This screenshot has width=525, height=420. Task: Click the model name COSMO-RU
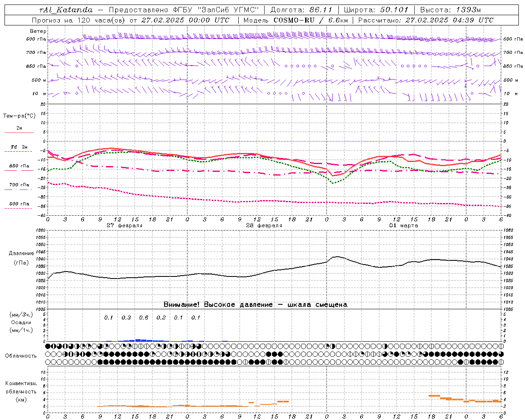[x=294, y=20]
